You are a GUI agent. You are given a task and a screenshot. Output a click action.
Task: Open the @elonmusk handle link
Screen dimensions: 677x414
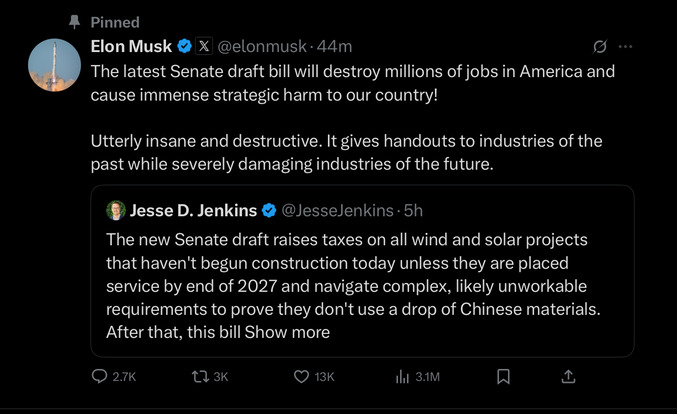263,46
